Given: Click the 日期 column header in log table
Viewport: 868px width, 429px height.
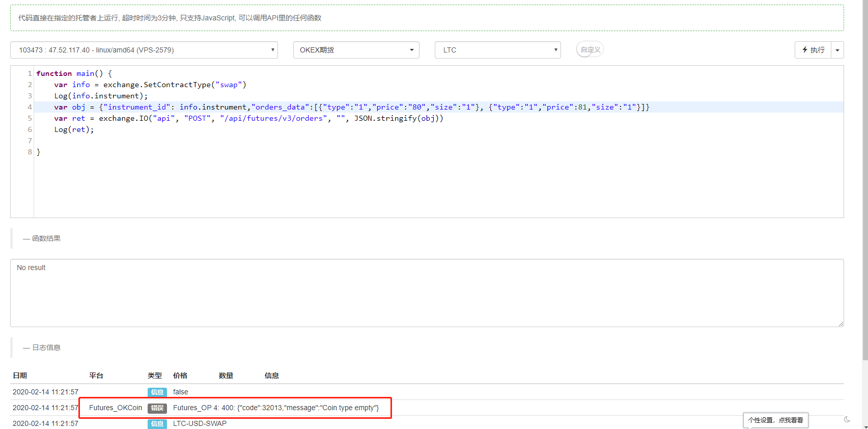Looking at the screenshot, I should (x=20, y=376).
